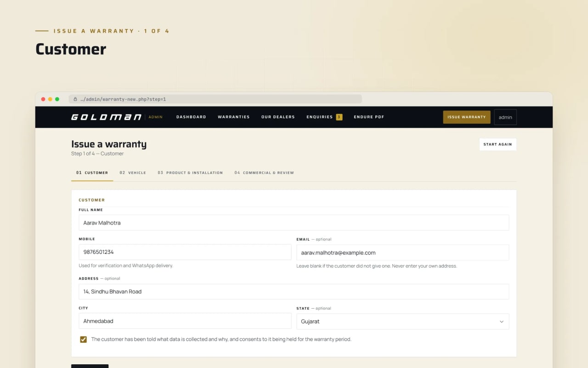588x368 pixels.
Task: Open the admin user menu
Action: [x=505, y=117]
